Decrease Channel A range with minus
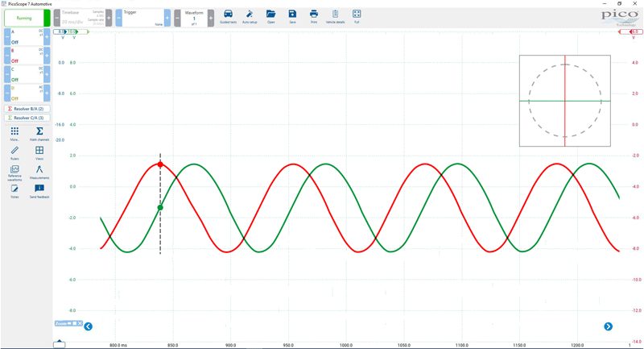The height and width of the screenshot is (349, 644). (x=7, y=36)
